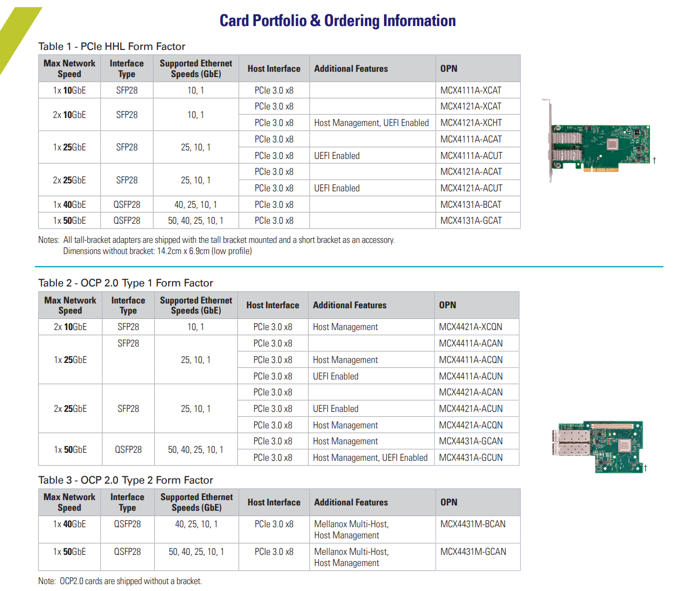The image size is (700, 591).
Task: Click Additional Features header in Table 3
Action: pyautogui.click(x=351, y=502)
